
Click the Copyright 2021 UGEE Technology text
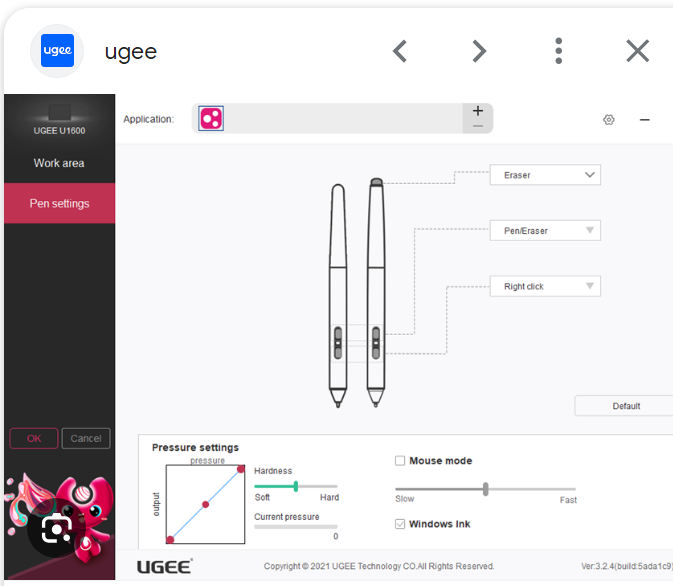pos(379,566)
